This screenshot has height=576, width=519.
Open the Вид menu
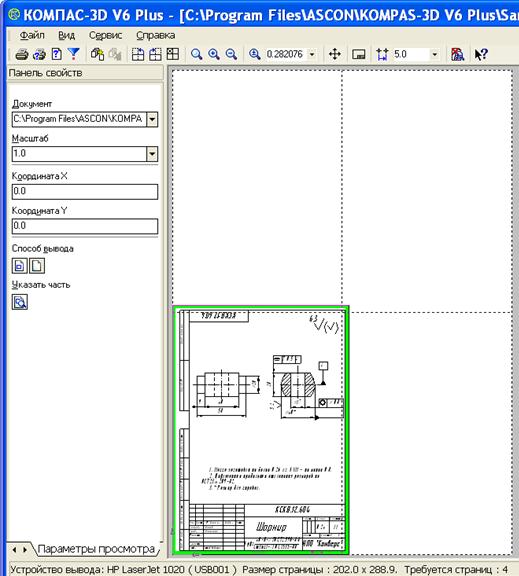pos(66,35)
